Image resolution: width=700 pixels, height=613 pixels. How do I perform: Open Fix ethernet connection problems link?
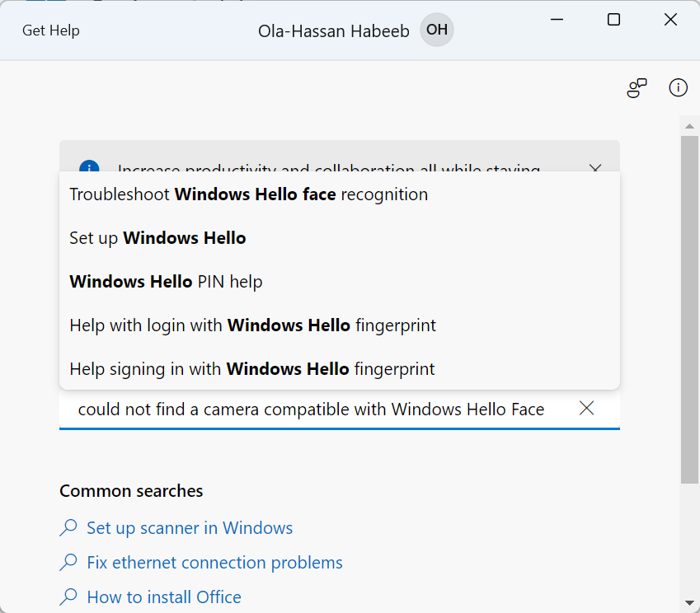[x=214, y=563]
